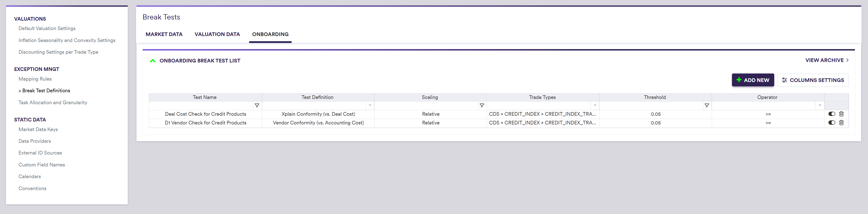This screenshot has height=214, width=868.
Task: Open the Trade Types filter dropdown
Action: point(595,106)
